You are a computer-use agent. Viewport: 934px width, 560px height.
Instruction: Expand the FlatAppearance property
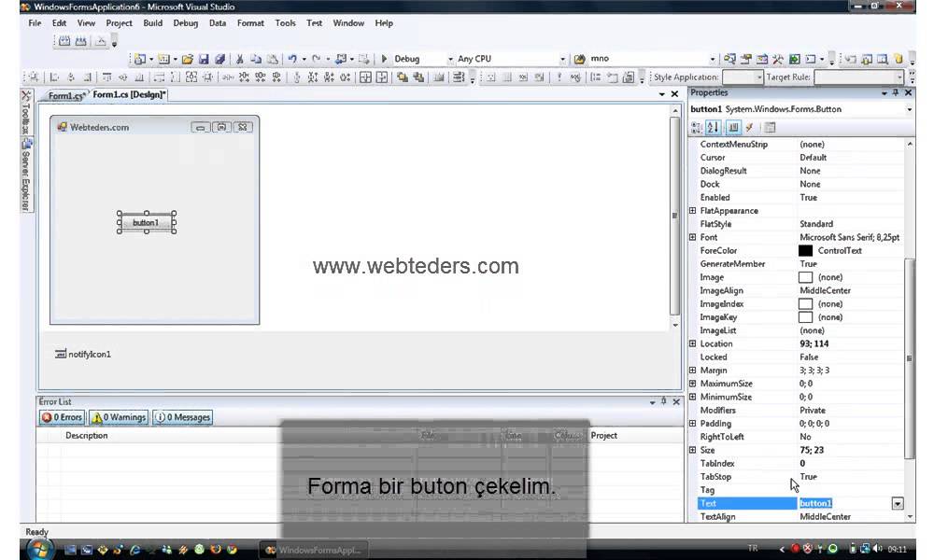point(692,211)
